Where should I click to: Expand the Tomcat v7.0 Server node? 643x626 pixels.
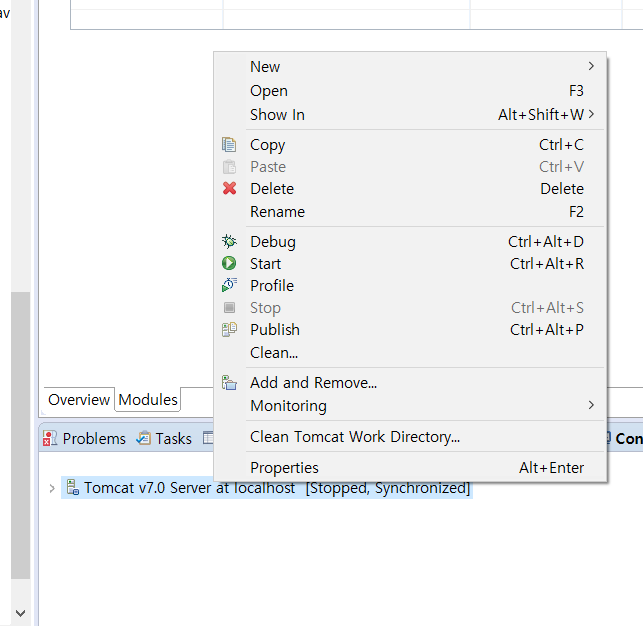[x=52, y=488]
